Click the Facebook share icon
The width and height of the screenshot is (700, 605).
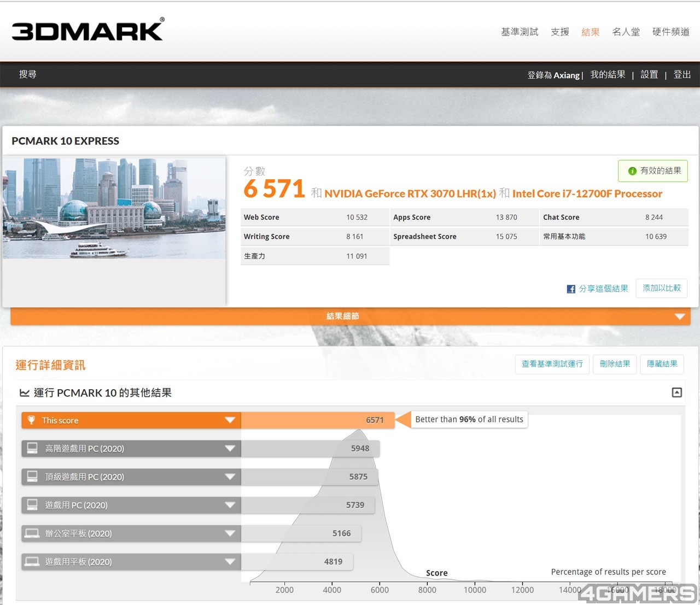571,289
